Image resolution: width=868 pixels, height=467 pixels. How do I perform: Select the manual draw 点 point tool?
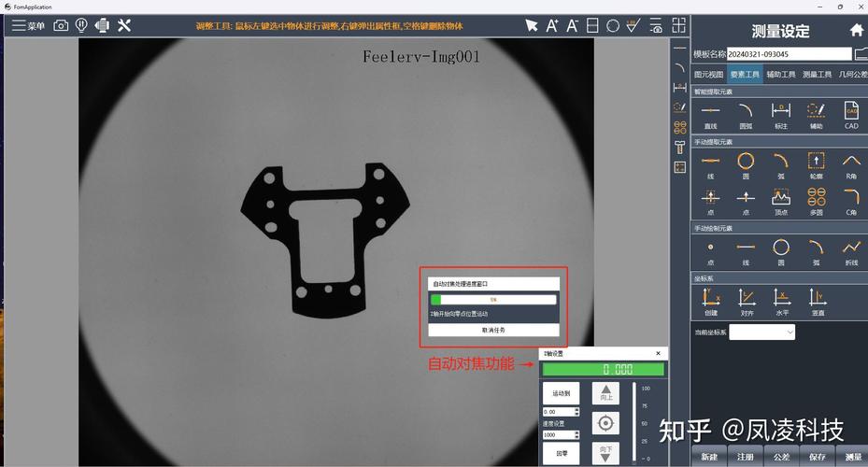coord(710,252)
